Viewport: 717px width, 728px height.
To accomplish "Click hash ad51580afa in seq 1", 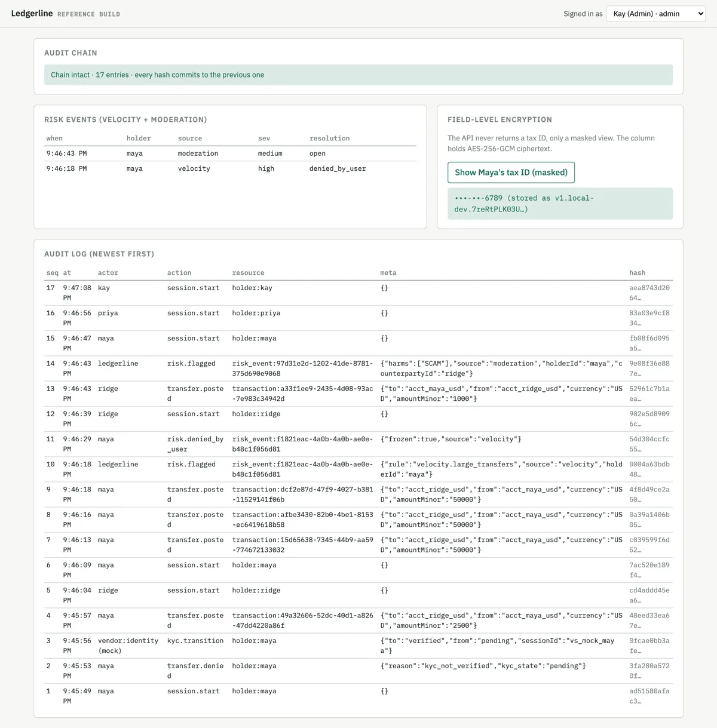I will click(649, 696).
